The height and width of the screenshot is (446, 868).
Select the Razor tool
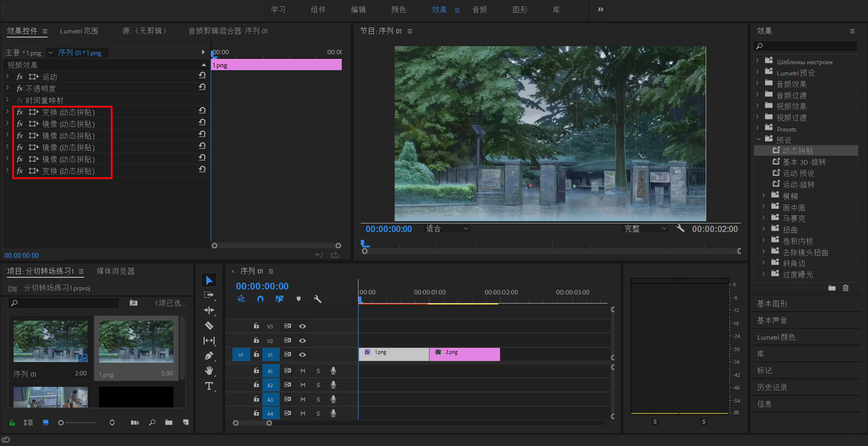209,325
